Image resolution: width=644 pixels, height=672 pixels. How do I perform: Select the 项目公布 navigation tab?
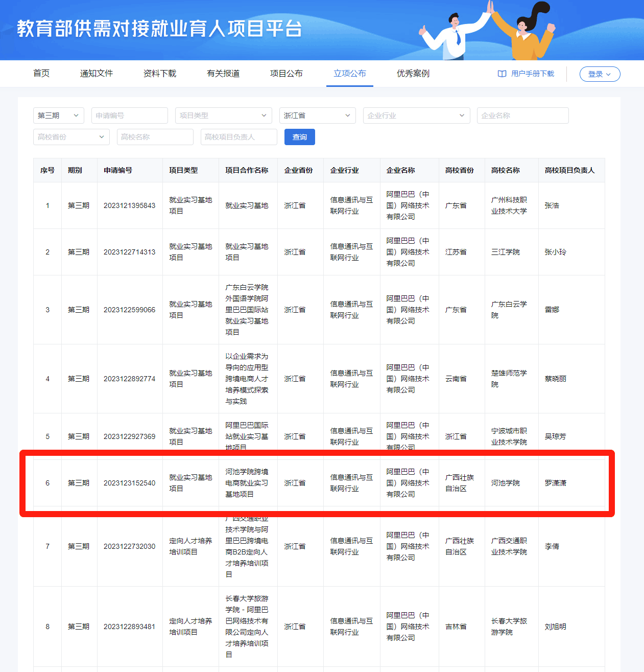pos(287,74)
